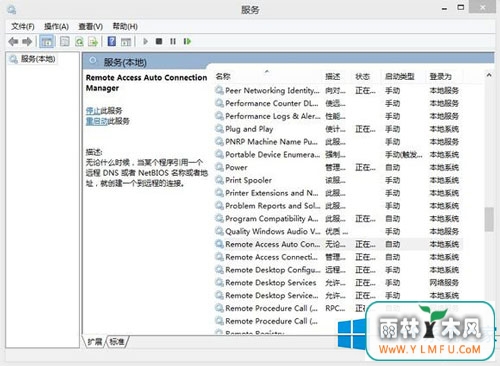
Task: Sort by the 登录为 column header
Action: tap(445, 76)
